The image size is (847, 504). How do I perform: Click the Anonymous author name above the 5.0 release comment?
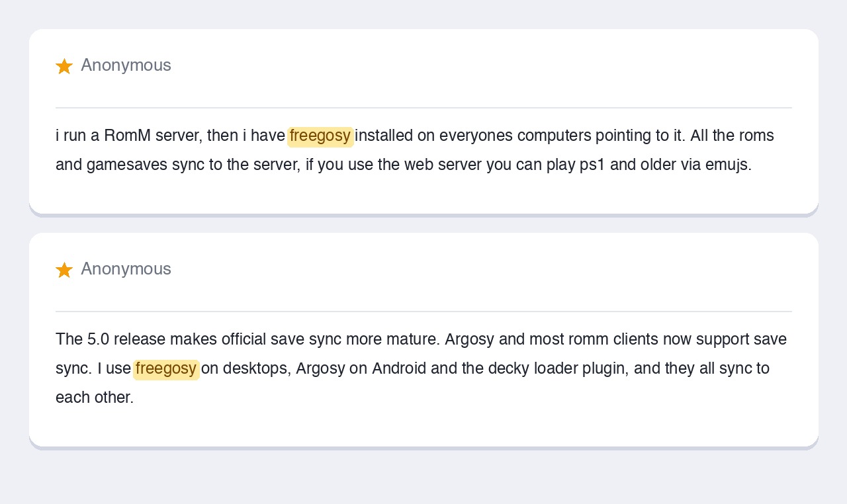tap(126, 269)
